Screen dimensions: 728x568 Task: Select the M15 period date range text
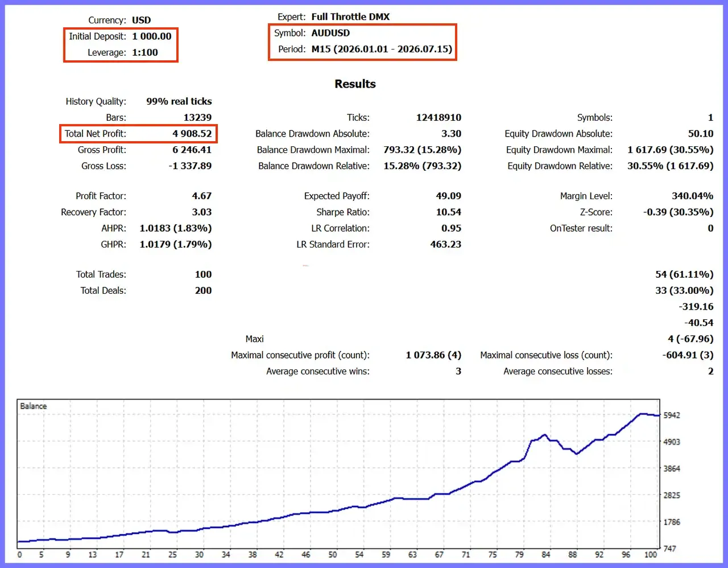click(x=382, y=49)
